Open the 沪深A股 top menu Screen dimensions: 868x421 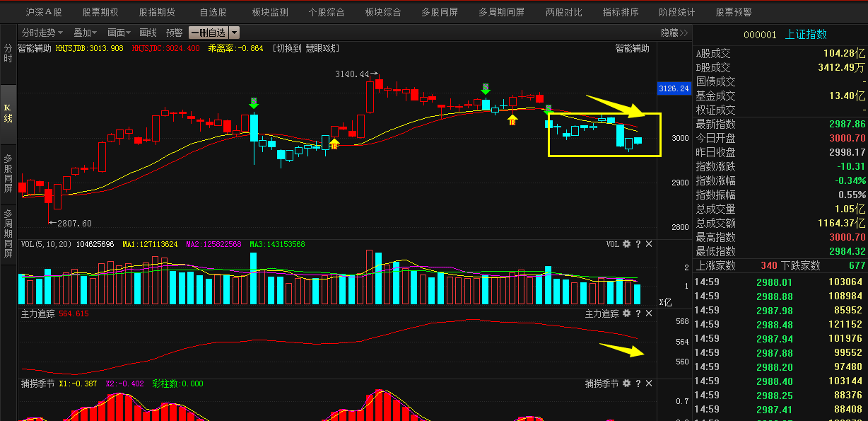[44, 12]
